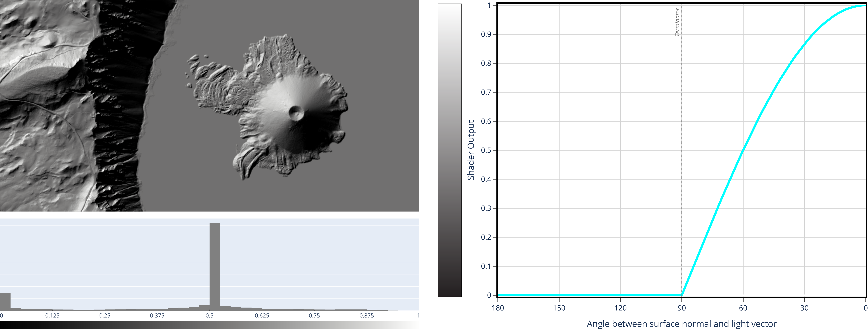The image size is (868, 329).
Task: Click the histogram bar at value 0
Action: 5,302
